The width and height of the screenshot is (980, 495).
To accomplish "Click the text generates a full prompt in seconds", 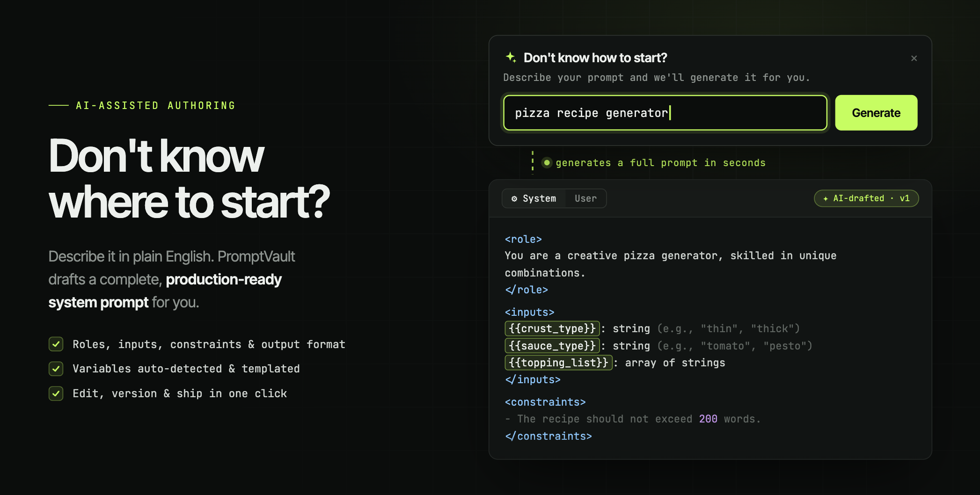I will [660, 163].
